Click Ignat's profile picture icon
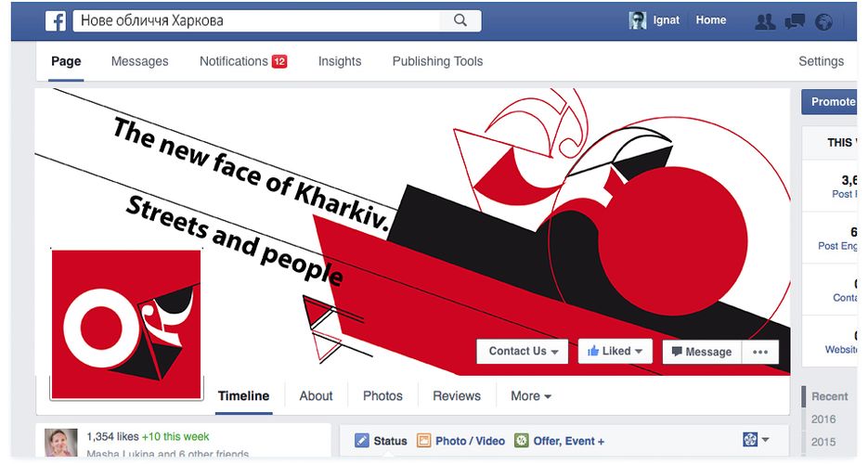Screen dimensions: 868x464 [x=638, y=20]
